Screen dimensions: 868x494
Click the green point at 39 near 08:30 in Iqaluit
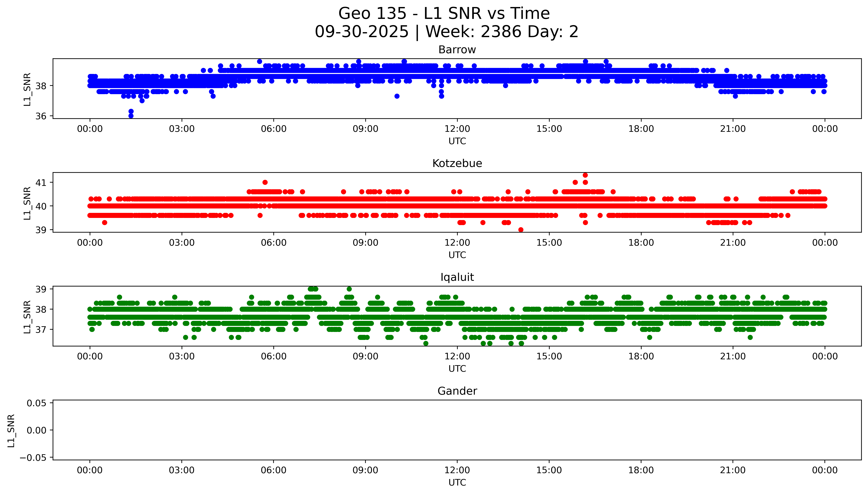pyautogui.click(x=349, y=289)
